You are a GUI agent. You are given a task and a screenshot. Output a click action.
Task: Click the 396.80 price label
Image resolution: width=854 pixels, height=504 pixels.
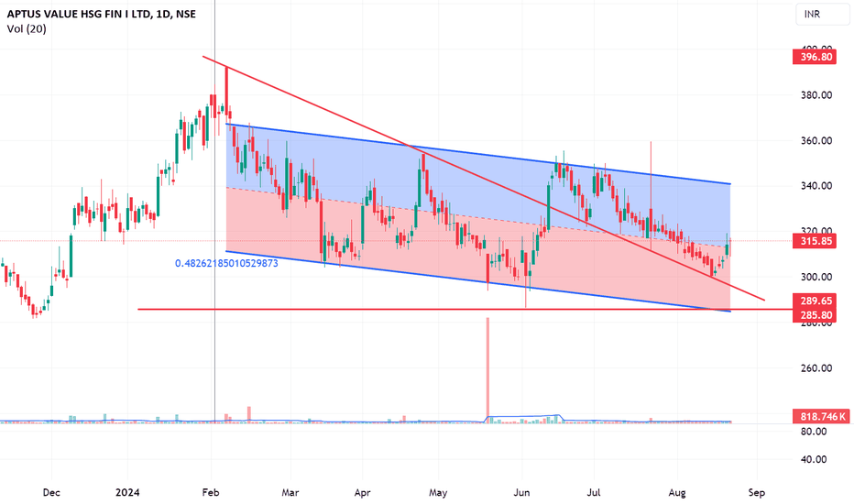(x=815, y=57)
